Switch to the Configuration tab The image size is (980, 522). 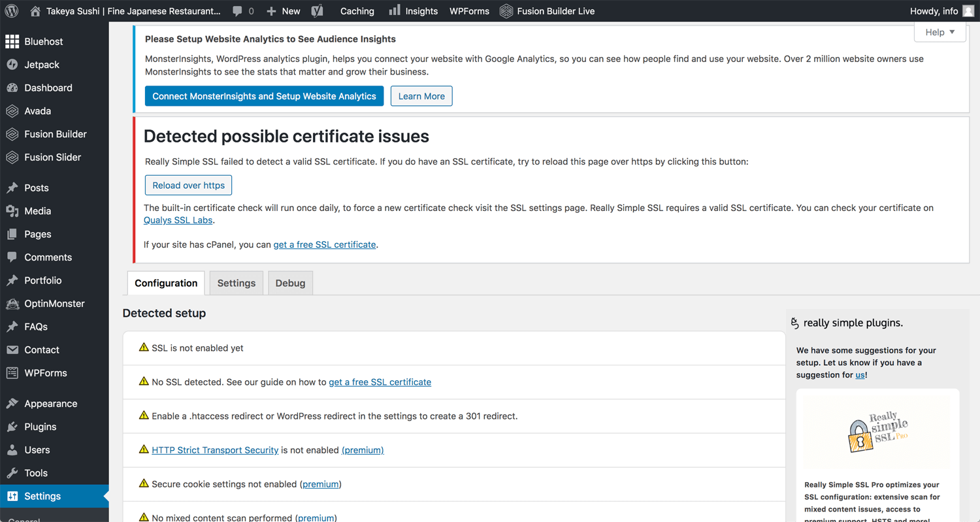click(x=166, y=283)
